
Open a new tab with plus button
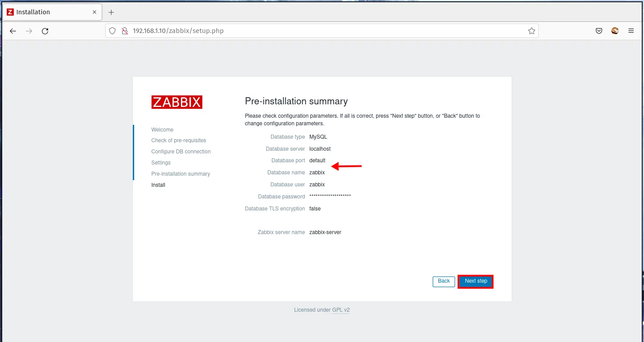coord(111,12)
